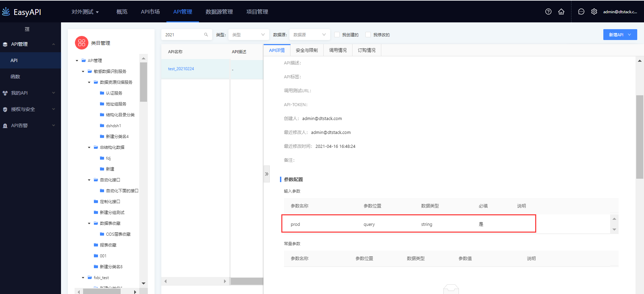Go to home via house icon
This screenshot has width=644, height=294.
point(561,12)
